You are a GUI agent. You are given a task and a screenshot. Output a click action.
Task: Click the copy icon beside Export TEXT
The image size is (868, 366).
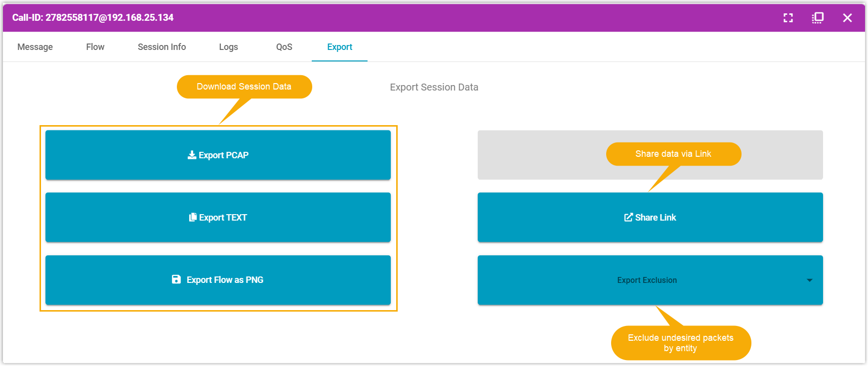193,218
